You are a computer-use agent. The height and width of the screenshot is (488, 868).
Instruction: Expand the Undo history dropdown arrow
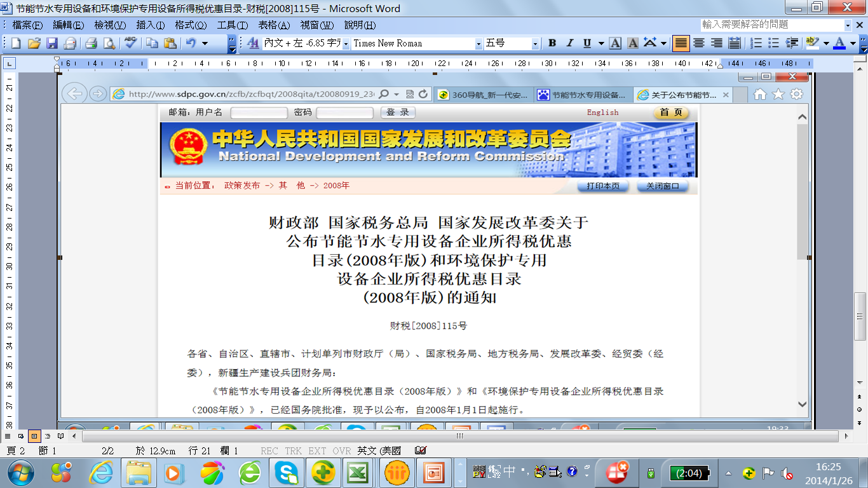pos(205,43)
